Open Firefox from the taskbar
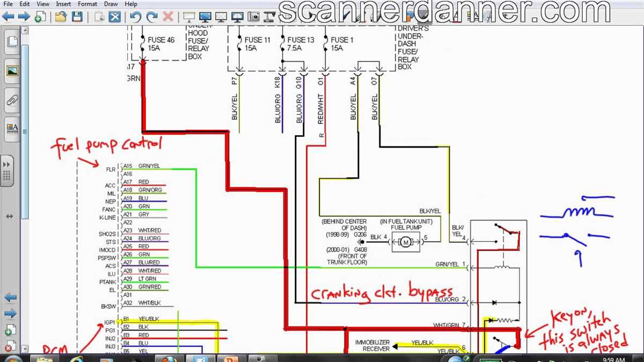 pos(169,358)
